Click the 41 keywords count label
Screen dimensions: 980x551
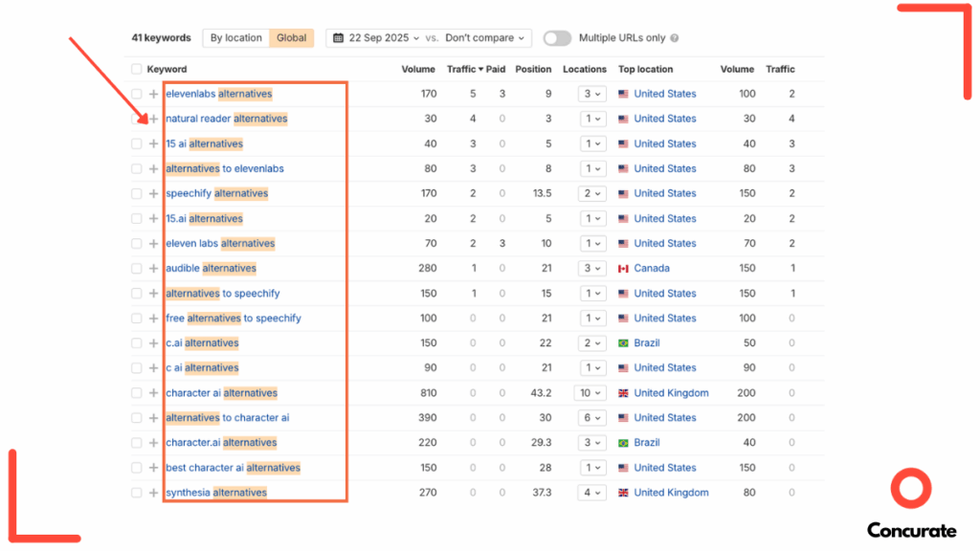(x=161, y=38)
